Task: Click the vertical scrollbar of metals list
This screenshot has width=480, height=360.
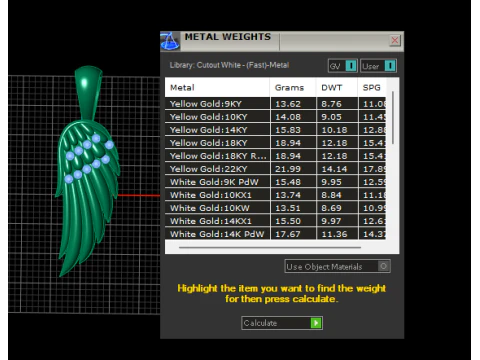Action: (x=393, y=117)
